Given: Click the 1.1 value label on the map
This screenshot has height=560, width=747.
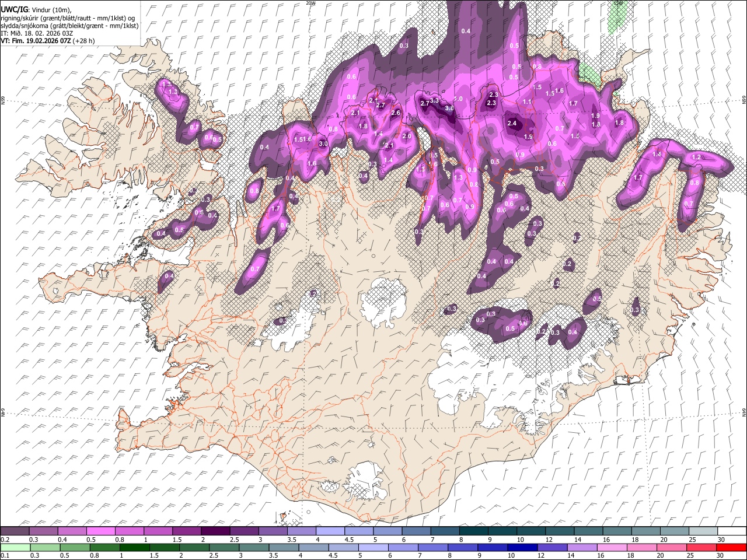Looking at the screenshot, I should (527, 101).
